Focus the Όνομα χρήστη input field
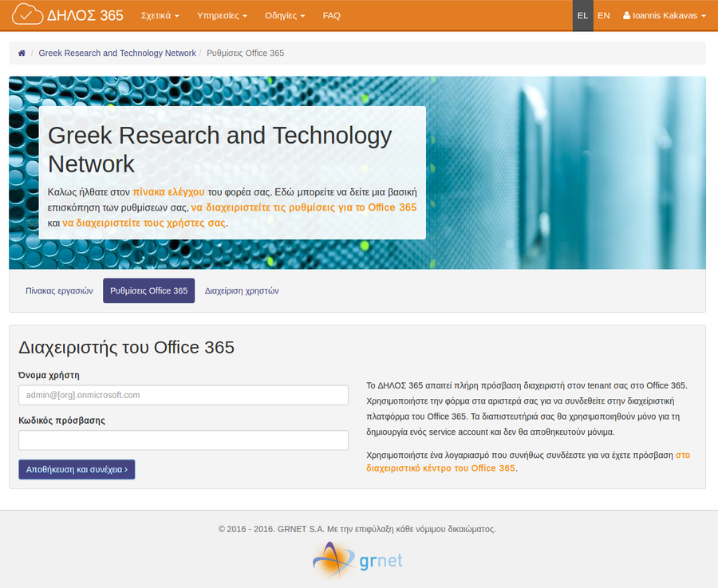 (x=183, y=395)
